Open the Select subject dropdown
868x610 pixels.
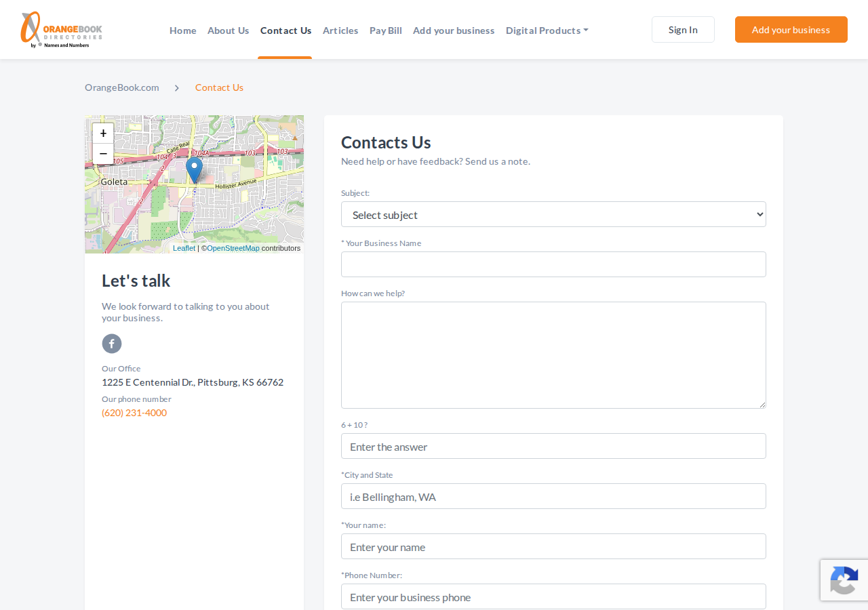pos(553,214)
